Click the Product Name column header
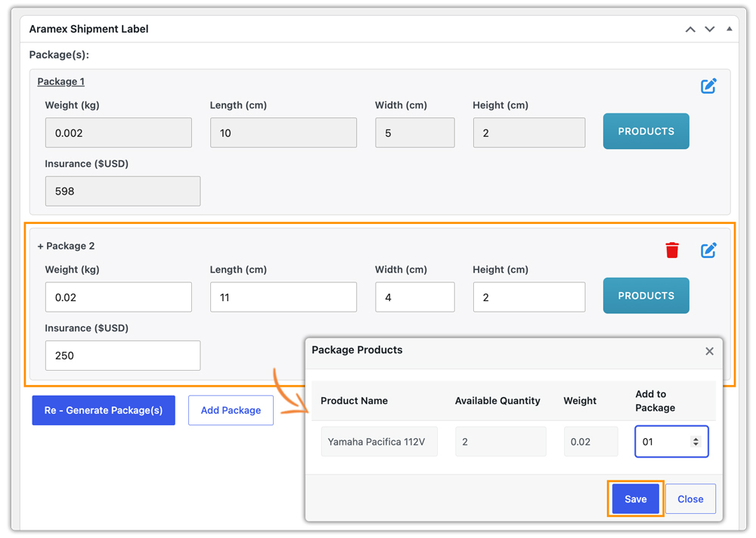Viewport: 756px width, 538px height. (354, 401)
